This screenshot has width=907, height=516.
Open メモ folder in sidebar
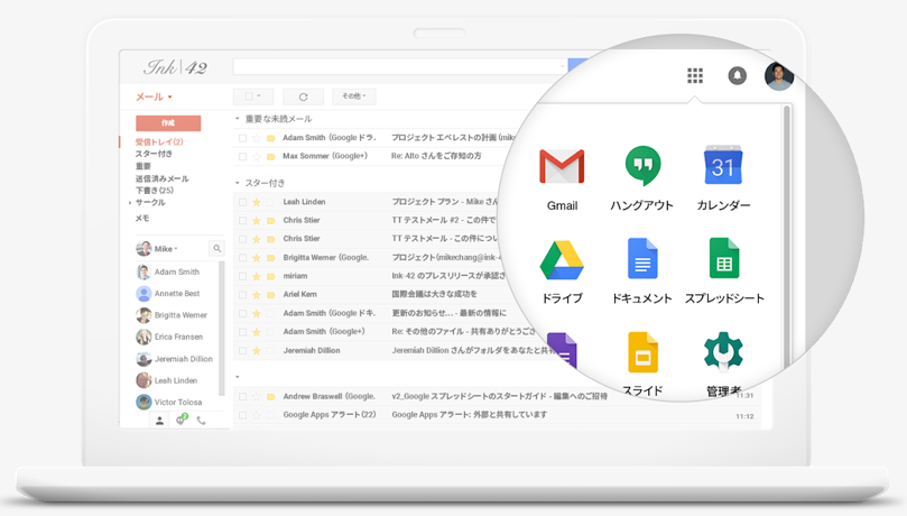click(142, 218)
